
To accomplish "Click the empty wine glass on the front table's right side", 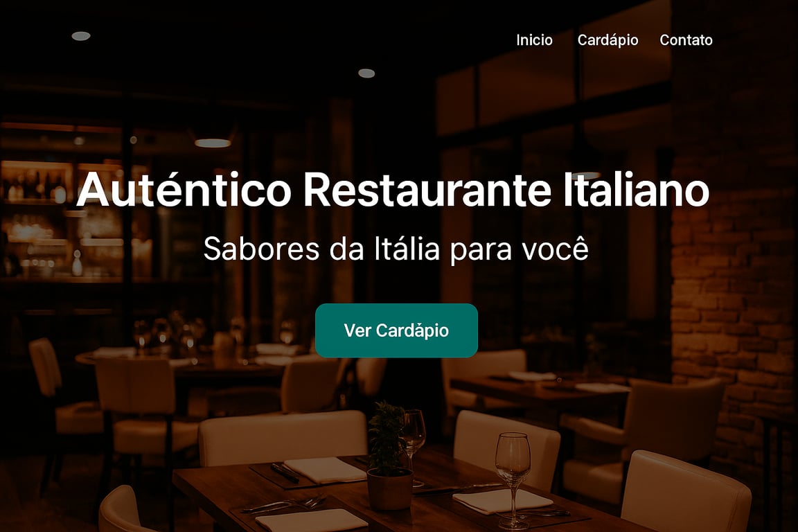I will [x=513, y=480].
